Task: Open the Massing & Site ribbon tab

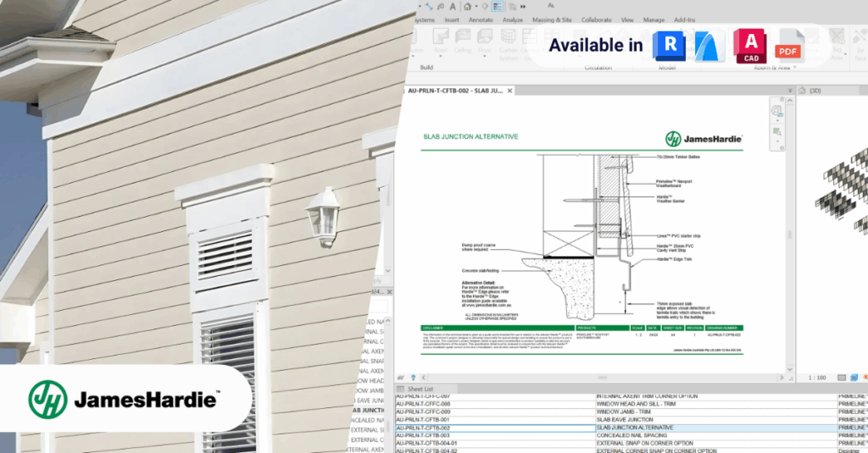Action: pyautogui.click(x=552, y=19)
